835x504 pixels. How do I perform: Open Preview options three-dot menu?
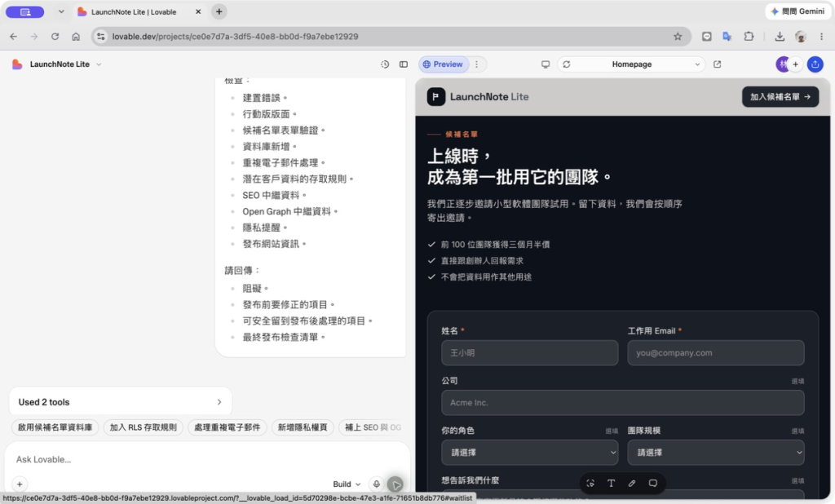pyautogui.click(x=476, y=64)
